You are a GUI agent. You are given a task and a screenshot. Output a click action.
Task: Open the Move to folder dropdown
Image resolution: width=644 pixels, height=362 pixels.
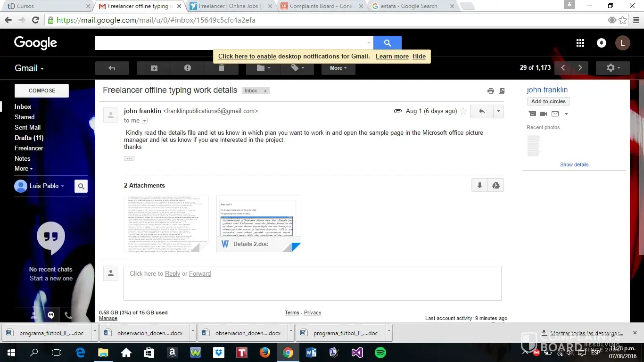coord(263,68)
